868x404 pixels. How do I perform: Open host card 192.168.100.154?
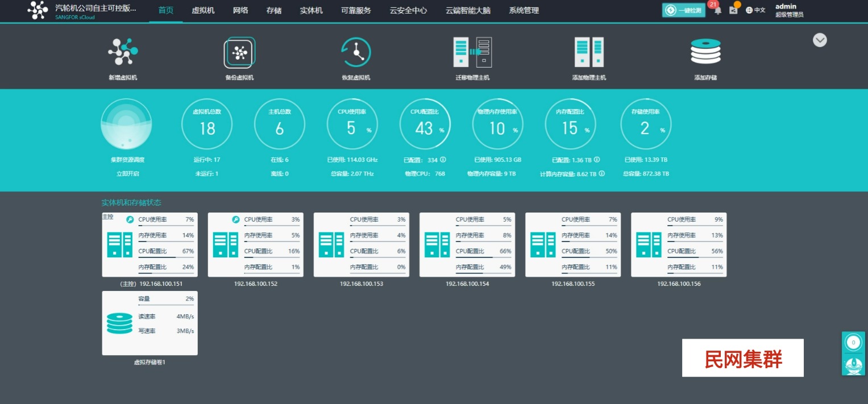pos(467,245)
